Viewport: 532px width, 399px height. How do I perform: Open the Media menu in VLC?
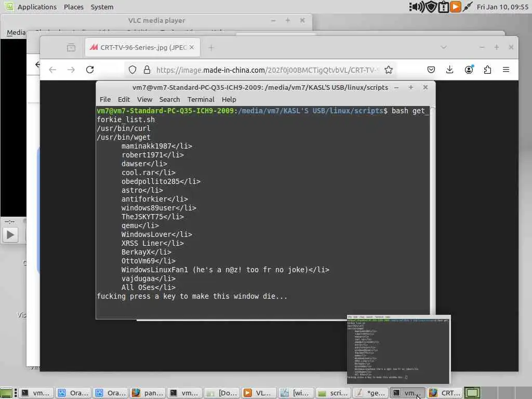click(x=16, y=33)
